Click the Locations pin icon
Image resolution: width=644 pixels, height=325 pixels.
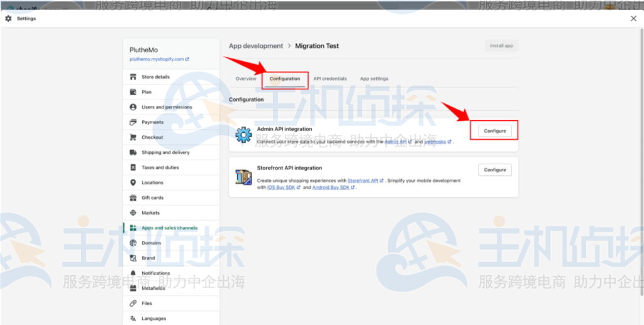133,183
